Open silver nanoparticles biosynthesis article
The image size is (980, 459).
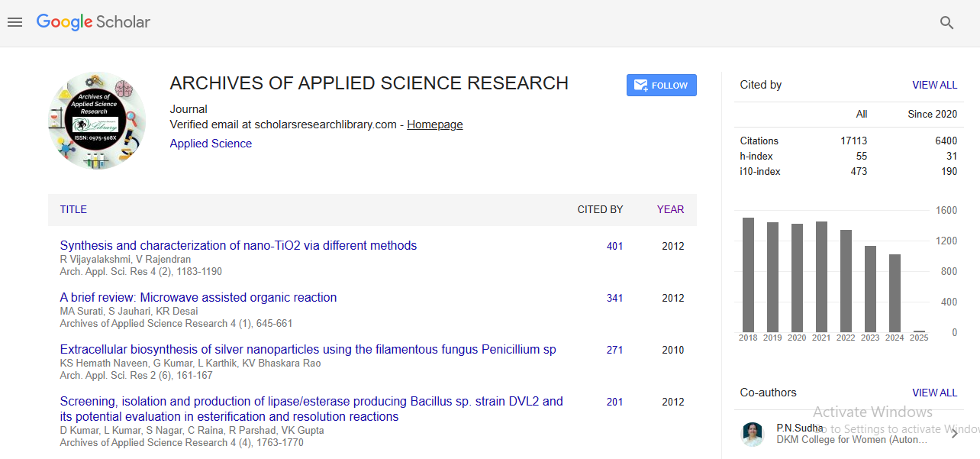308,350
